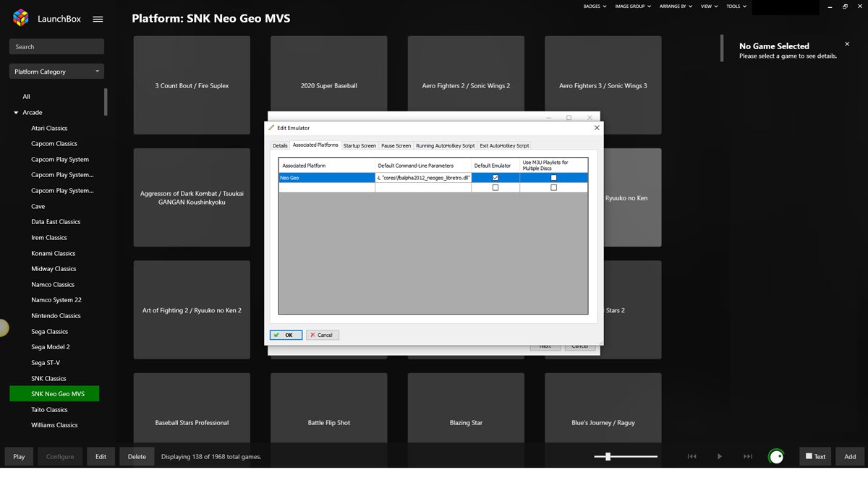
Task: Click the Play button
Action: tap(19, 456)
